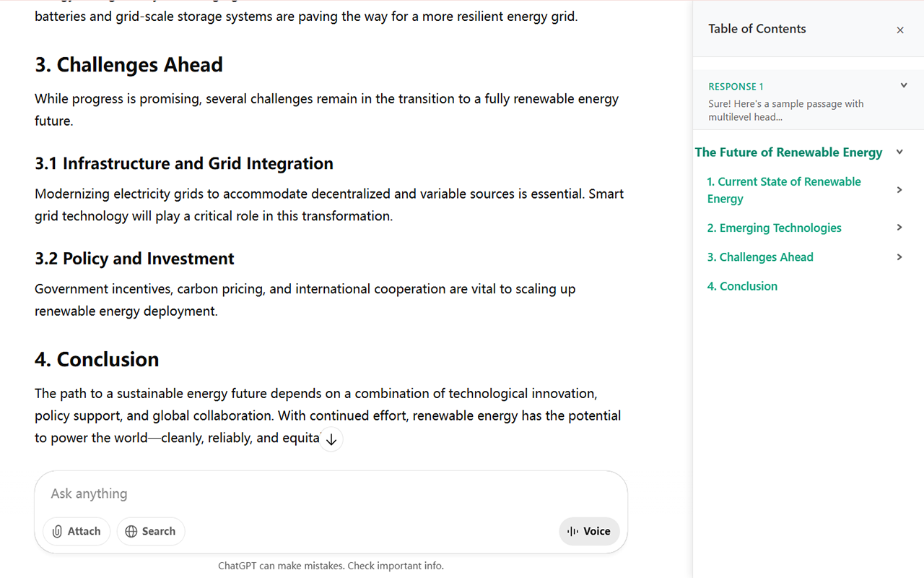
Task: Expand the Challenges Ahead chevron
Action: [899, 257]
